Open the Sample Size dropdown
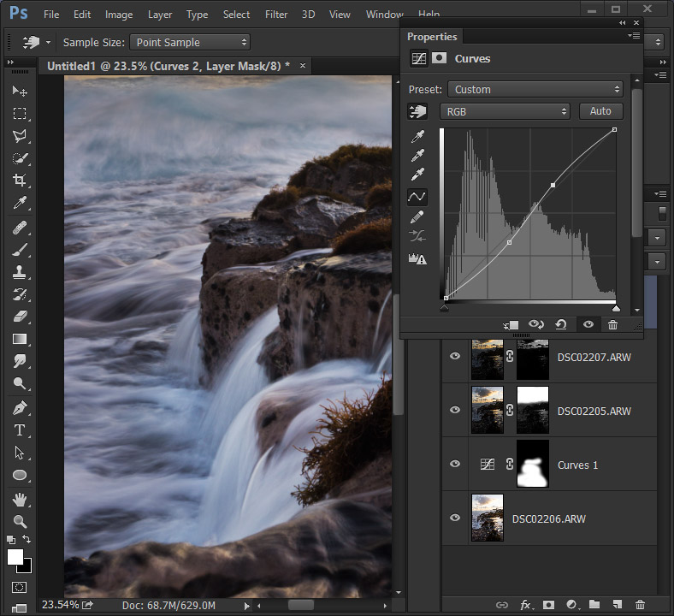Image resolution: width=674 pixels, height=616 pixels. click(190, 42)
